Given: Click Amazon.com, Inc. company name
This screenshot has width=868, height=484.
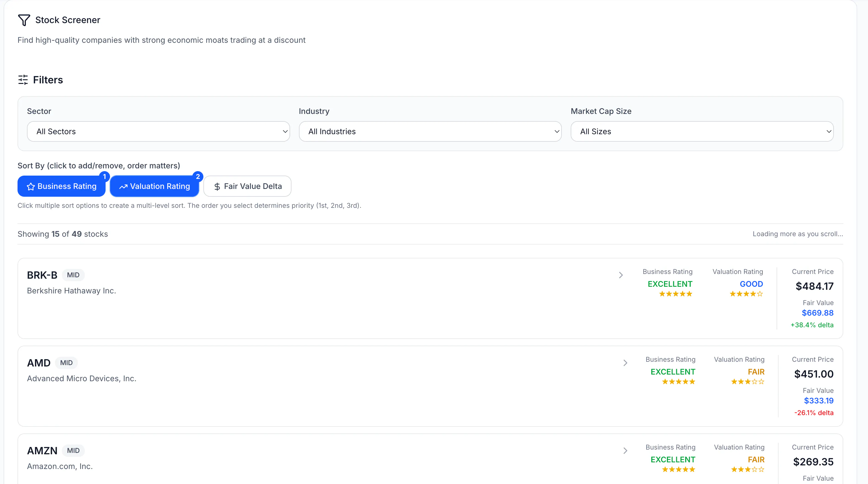Looking at the screenshot, I should (60, 466).
